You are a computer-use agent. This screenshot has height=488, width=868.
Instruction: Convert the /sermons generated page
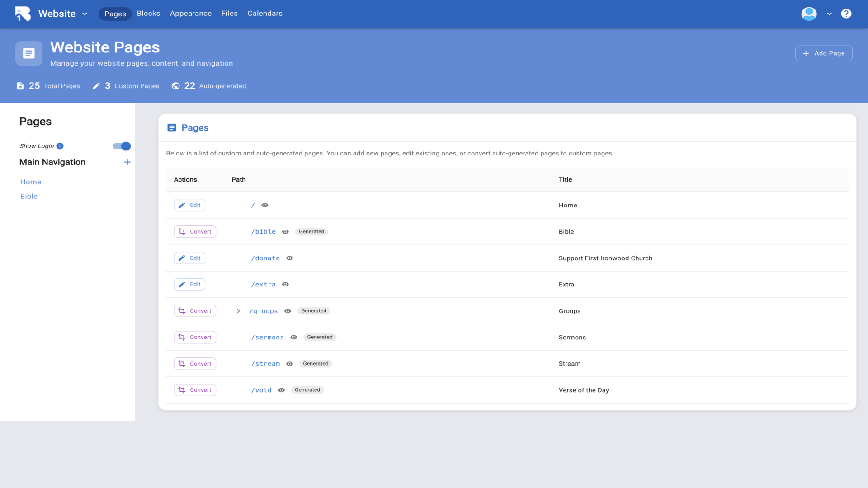click(195, 337)
